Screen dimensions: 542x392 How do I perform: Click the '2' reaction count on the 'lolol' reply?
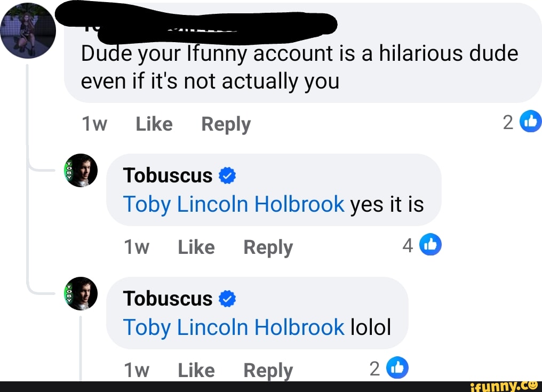374,367
